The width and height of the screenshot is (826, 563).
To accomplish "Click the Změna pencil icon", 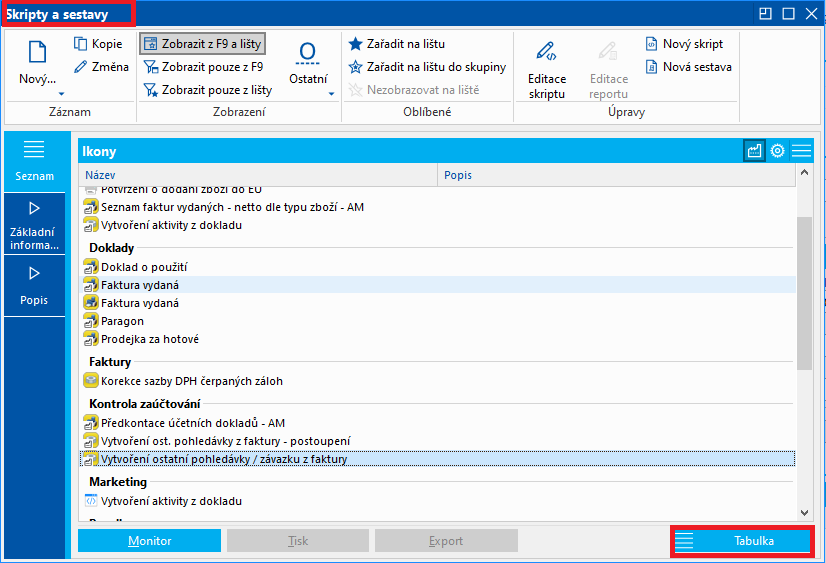I will coord(80,67).
